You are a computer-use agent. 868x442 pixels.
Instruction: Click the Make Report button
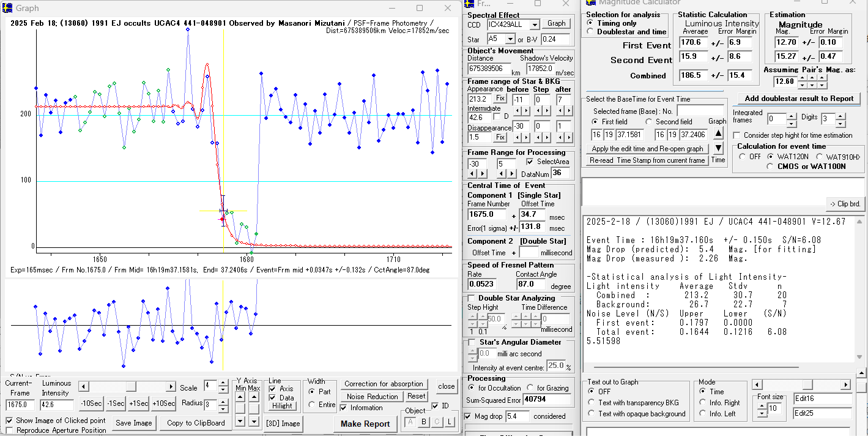click(365, 424)
